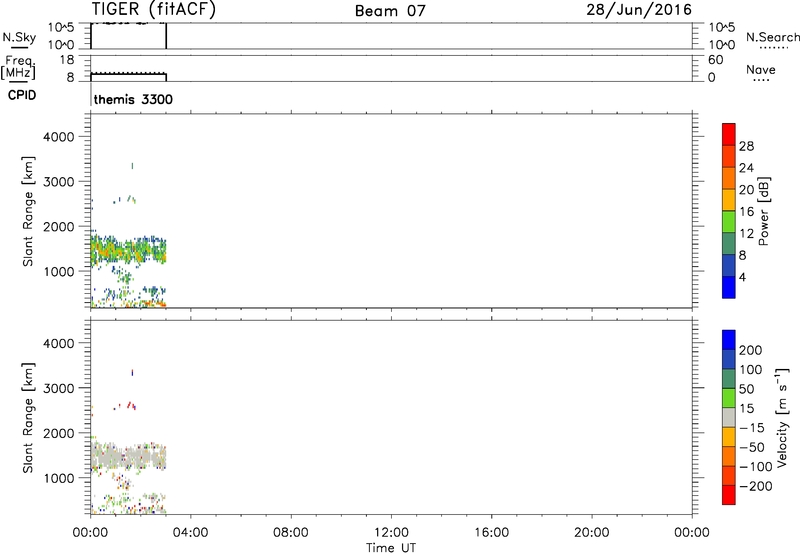Click the 'Time UT' axis title
Image resolution: width=800 pixels, height=554 pixels.
point(391,548)
